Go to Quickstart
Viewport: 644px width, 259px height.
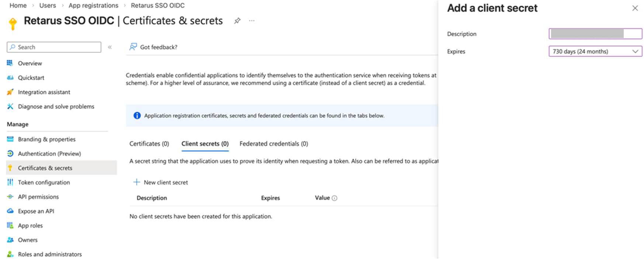(31, 78)
